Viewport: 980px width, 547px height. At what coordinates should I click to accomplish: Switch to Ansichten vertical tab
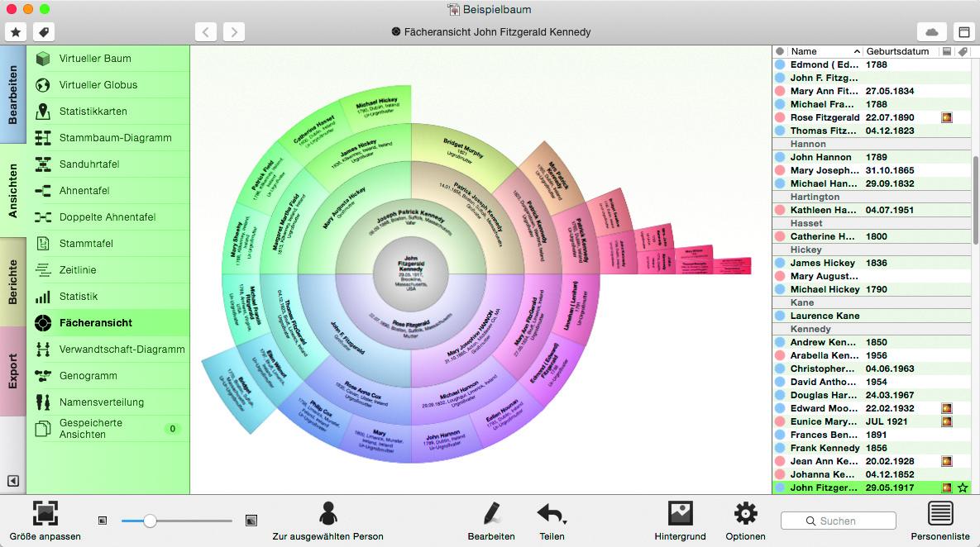click(x=13, y=190)
